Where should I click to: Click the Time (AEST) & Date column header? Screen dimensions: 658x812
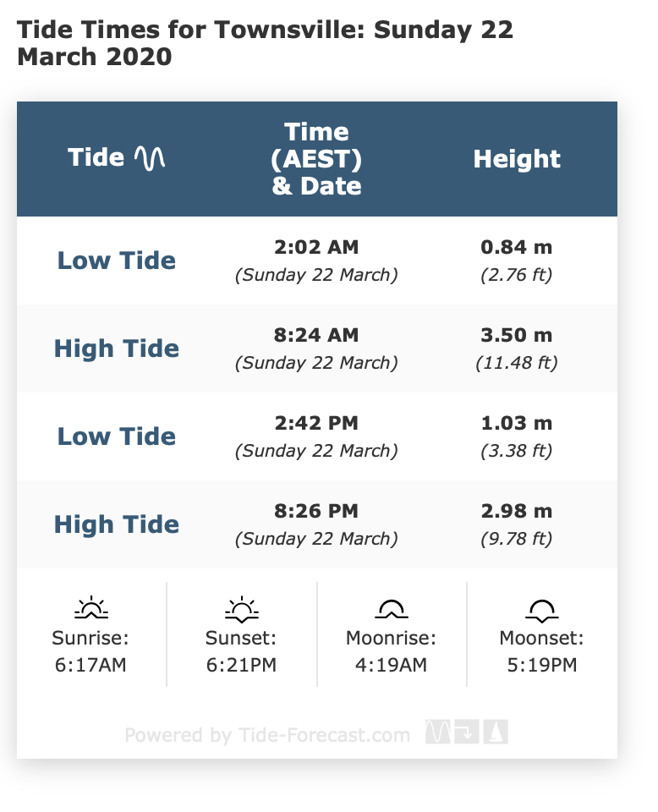316,158
